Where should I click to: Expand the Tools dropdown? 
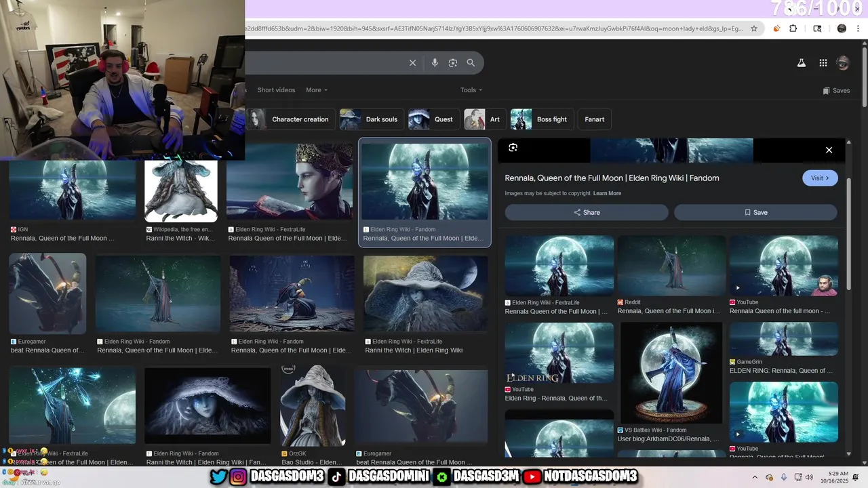[471, 90]
